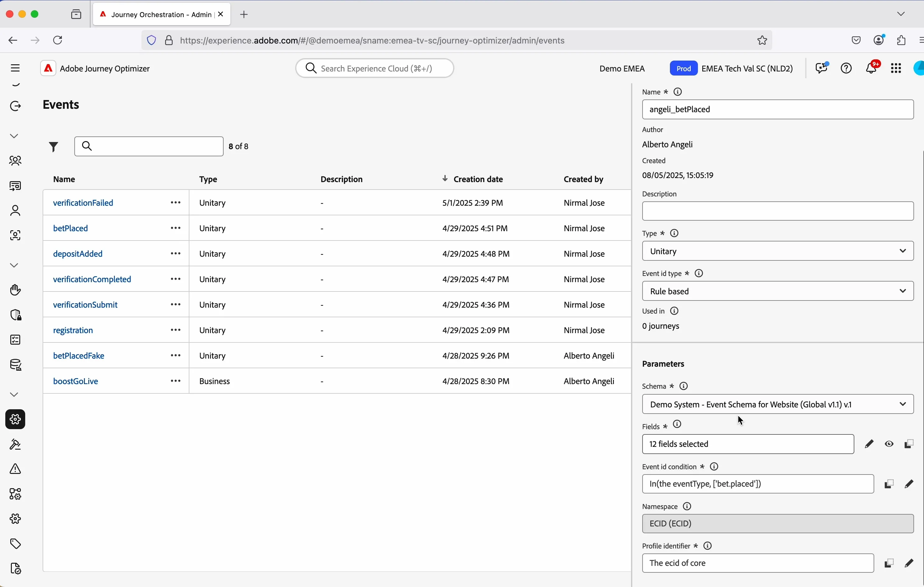The image size is (924, 587).
Task: Reload the page with browser refresh icon
Action: [x=58, y=40]
